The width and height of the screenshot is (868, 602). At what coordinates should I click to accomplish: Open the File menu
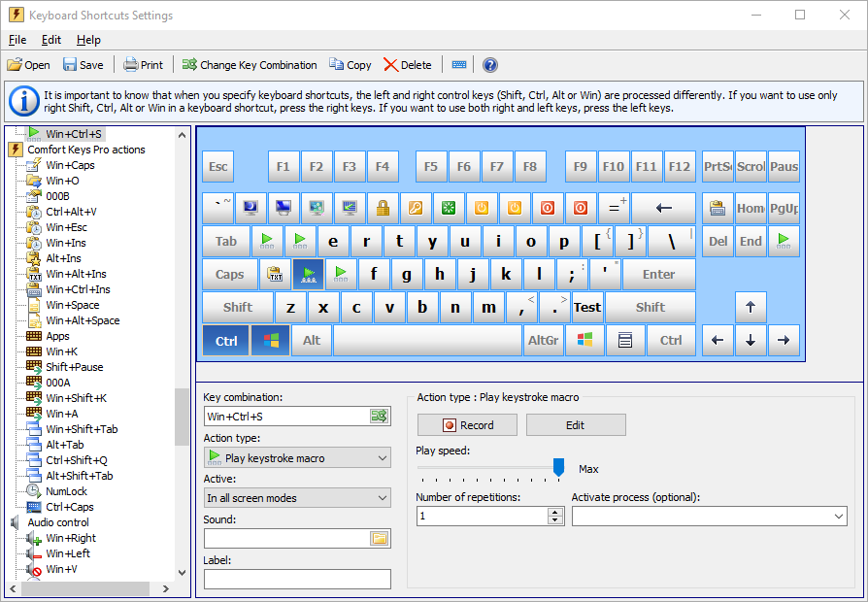17,40
